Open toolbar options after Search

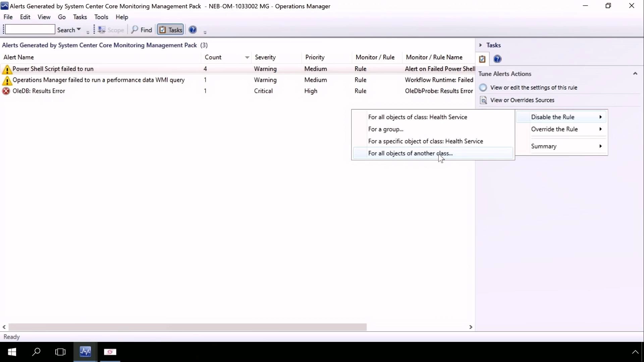click(88, 32)
